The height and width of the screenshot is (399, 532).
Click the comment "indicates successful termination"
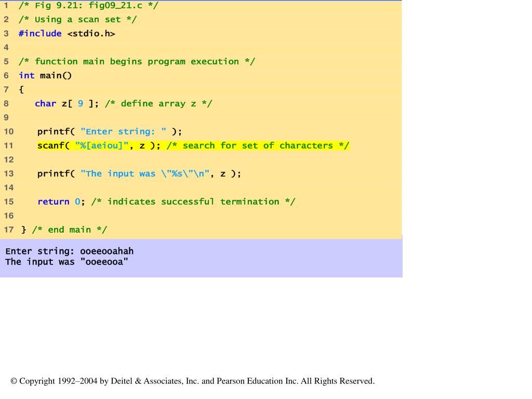(193, 202)
